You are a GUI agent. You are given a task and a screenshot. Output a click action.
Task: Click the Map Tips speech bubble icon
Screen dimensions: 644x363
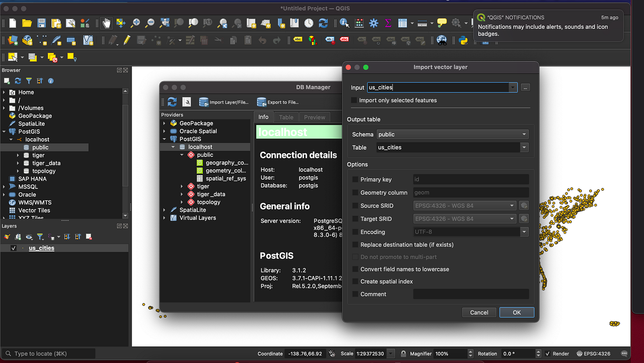pos(442,23)
